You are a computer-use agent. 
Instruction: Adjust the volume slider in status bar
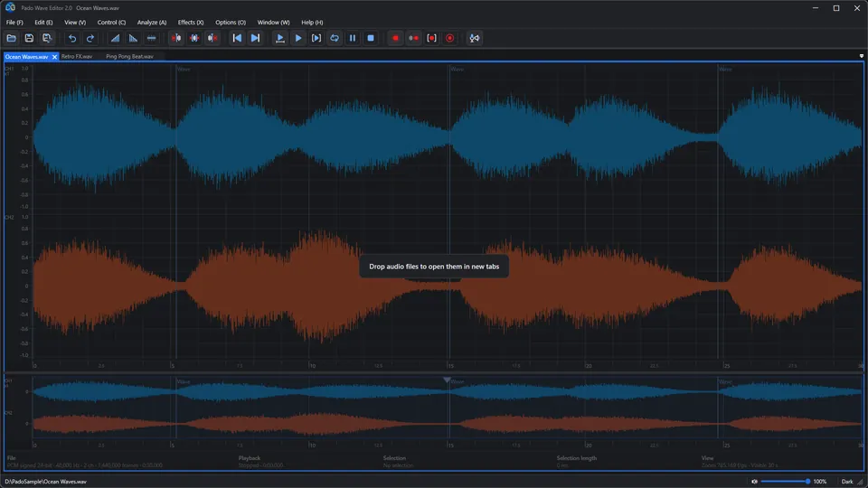coord(785,482)
